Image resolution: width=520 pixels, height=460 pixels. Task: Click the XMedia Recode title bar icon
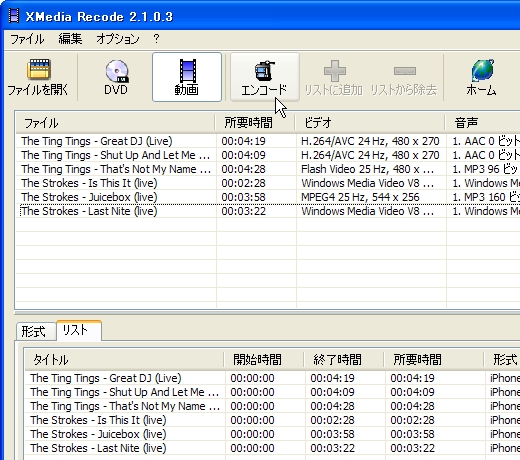click(13, 16)
